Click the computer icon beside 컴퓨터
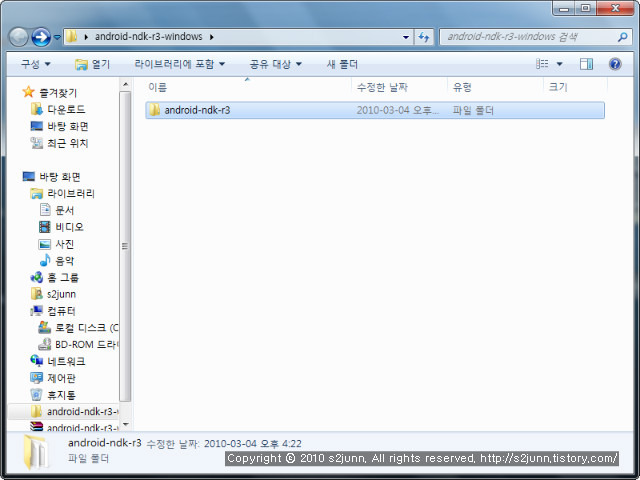This screenshot has height=480, width=640. point(36,311)
